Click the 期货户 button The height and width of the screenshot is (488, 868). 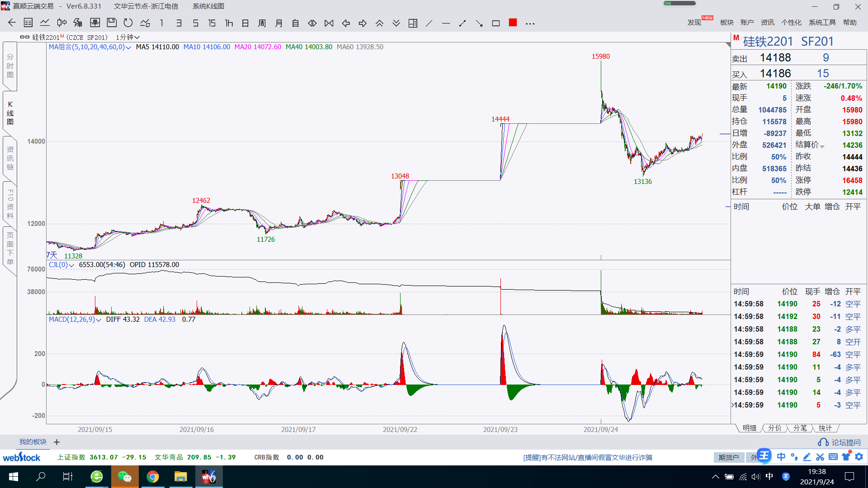[x=729, y=457]
